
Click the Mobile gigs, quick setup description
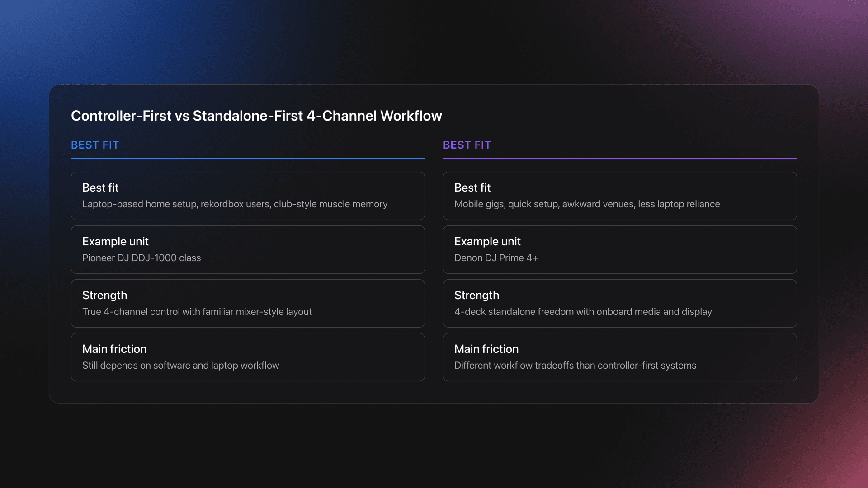pos(587,204)
